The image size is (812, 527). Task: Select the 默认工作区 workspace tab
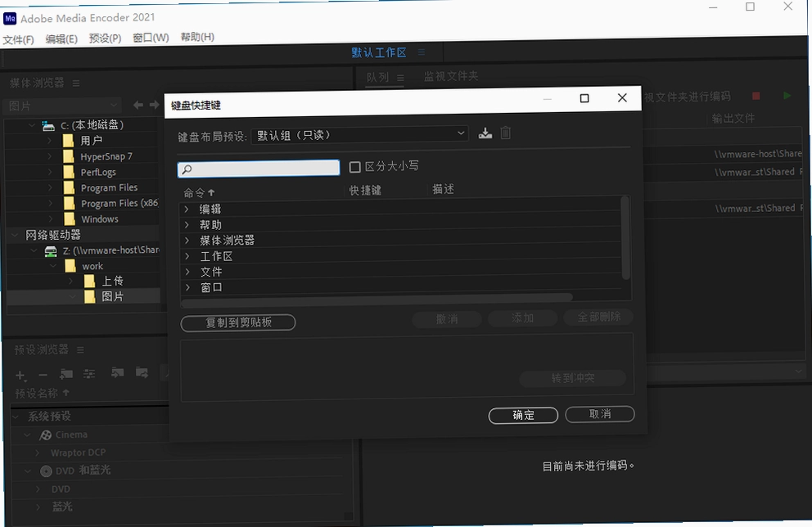[378, 52]
